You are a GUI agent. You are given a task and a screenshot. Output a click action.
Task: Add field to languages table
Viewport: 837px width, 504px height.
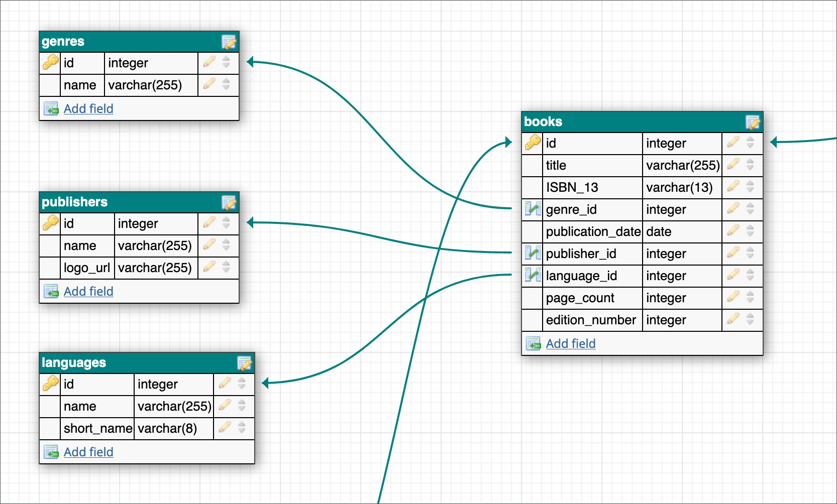(88, 452)
